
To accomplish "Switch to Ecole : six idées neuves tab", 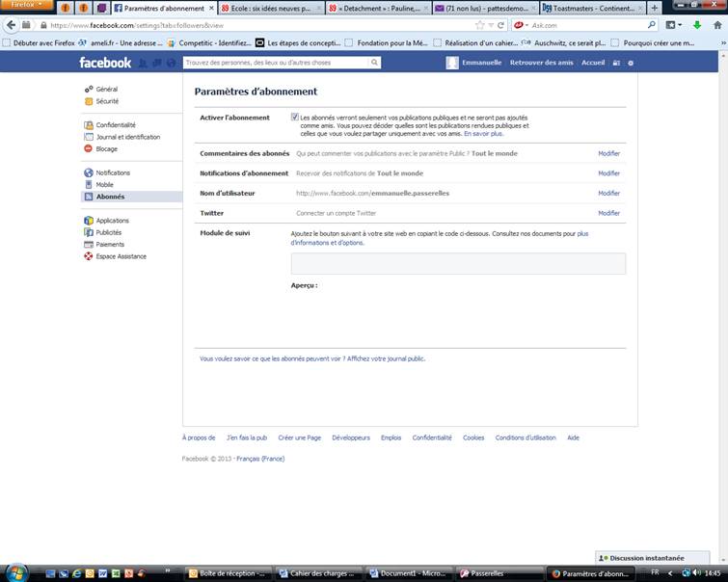I will (x=271, y=9).
